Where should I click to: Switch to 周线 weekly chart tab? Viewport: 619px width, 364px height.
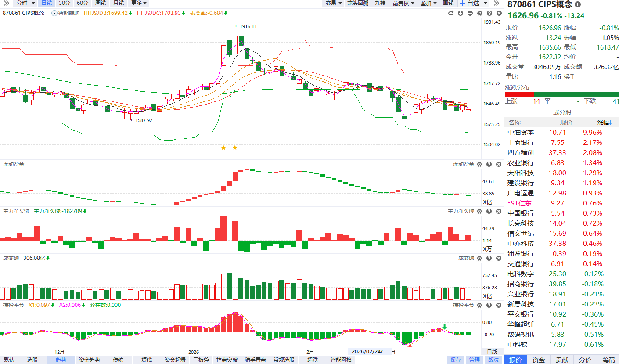pyautogui.click(x=100, y=3)
